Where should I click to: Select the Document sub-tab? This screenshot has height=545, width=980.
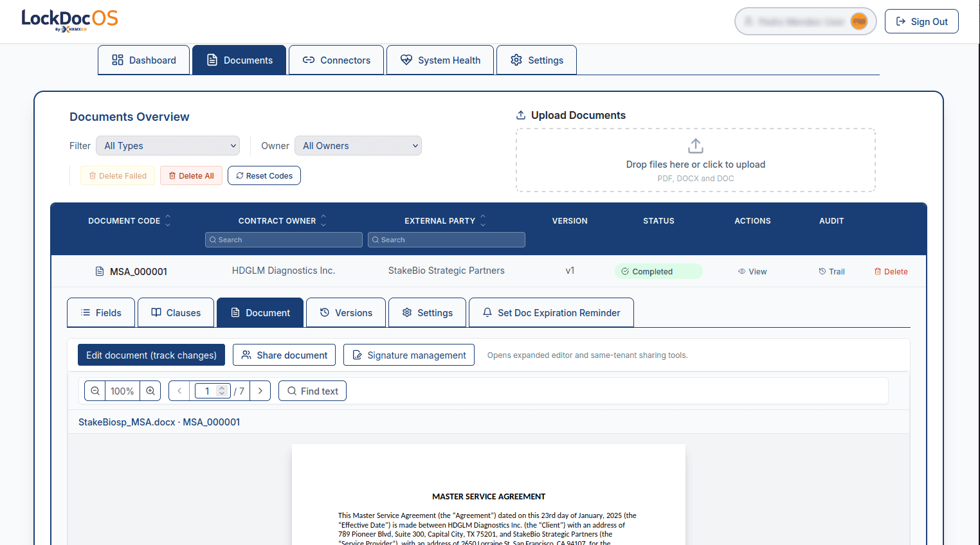[260, 312]
